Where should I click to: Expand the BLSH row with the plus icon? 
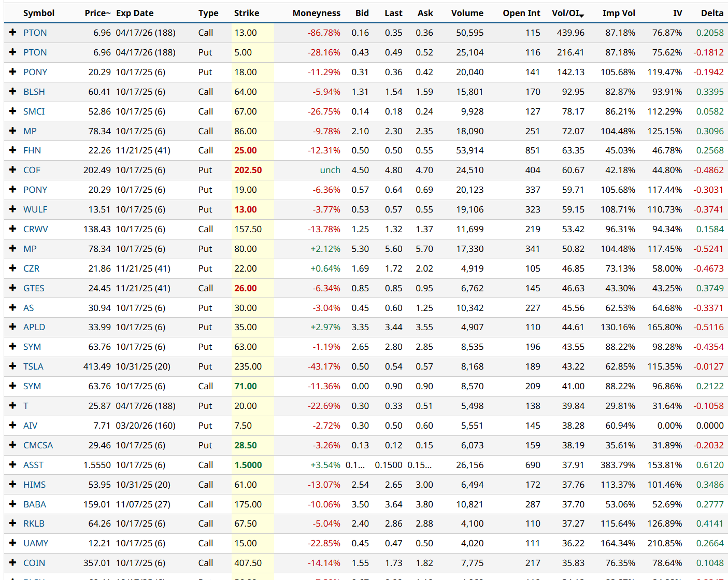[x=13, y=91]
